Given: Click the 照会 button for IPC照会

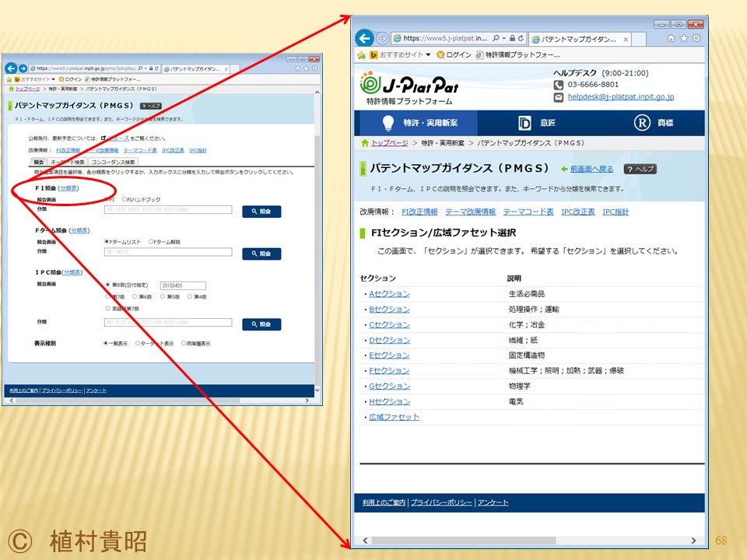Looking at the screenshot, I should [x=261, y=324].
